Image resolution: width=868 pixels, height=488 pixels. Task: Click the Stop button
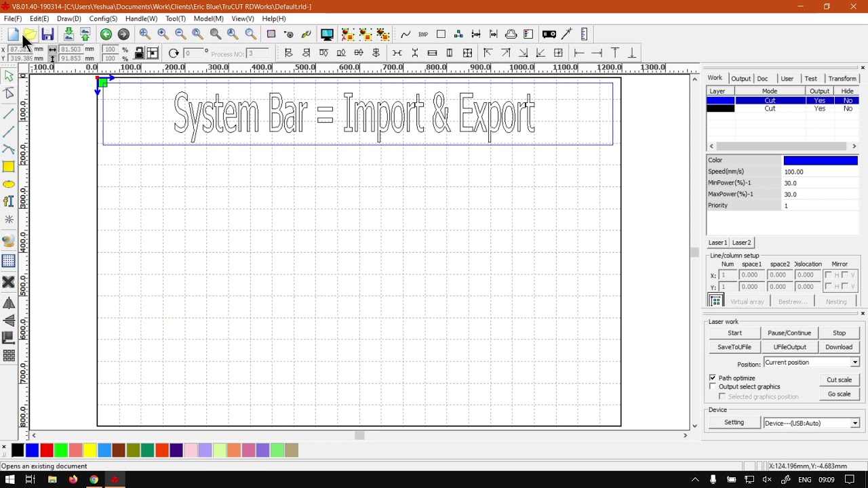click(839, 333)
